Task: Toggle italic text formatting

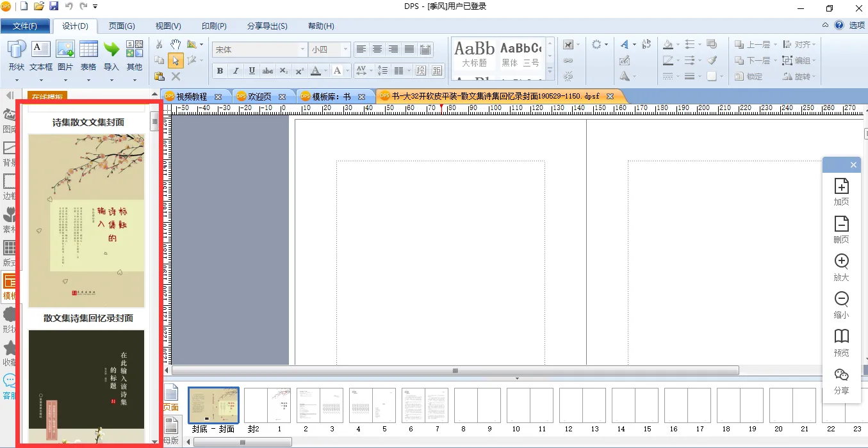Action: click(236, 70)
